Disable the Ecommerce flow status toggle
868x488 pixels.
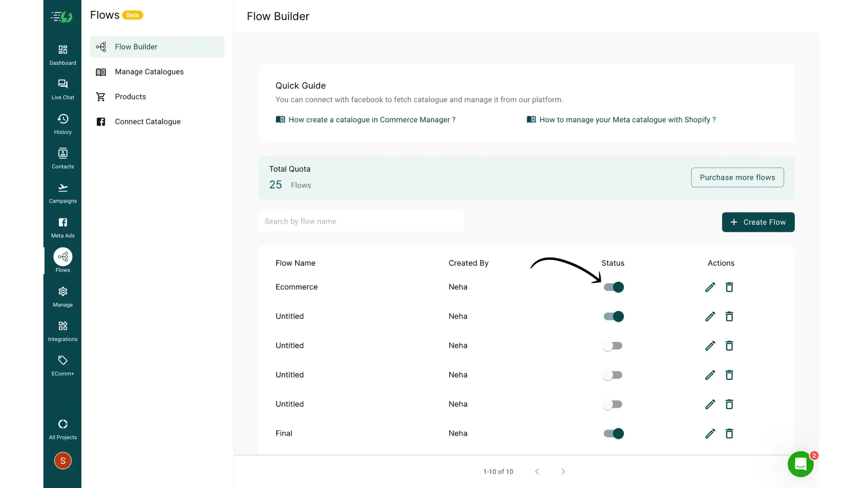613,287
